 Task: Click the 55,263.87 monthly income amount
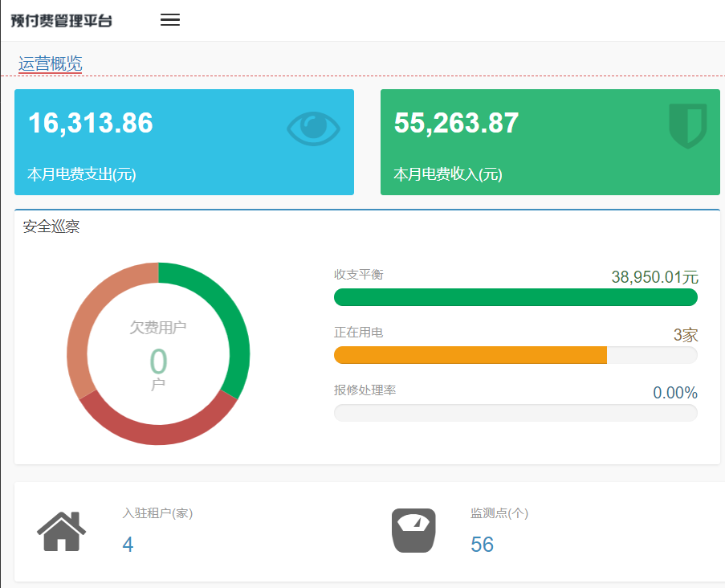(456, 124)
